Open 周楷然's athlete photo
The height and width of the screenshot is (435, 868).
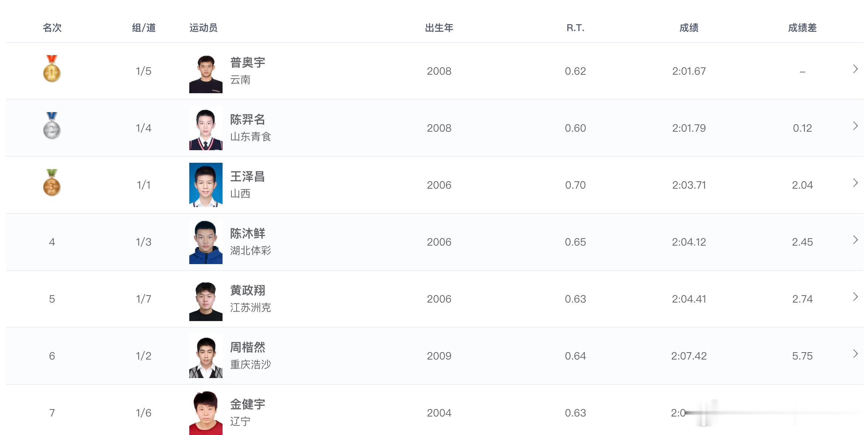coord(206,356)
